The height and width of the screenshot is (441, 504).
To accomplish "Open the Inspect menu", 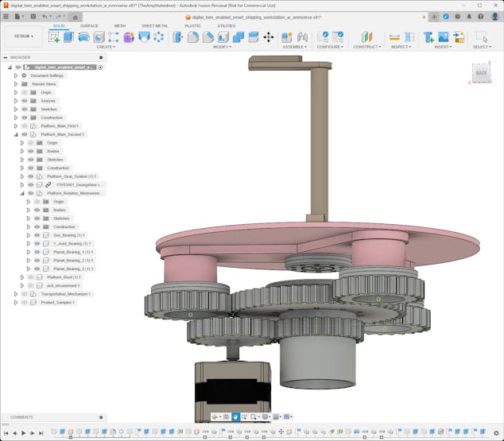I will [401, 47].
